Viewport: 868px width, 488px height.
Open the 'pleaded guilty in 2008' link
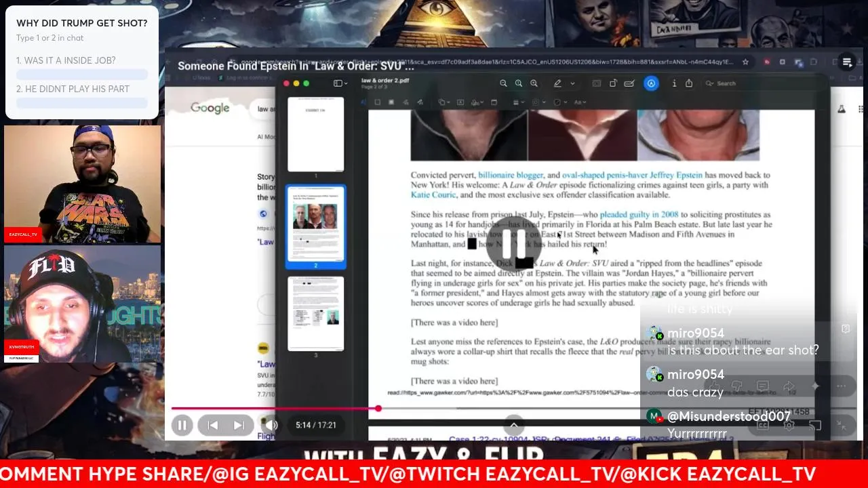coord(639,214)
